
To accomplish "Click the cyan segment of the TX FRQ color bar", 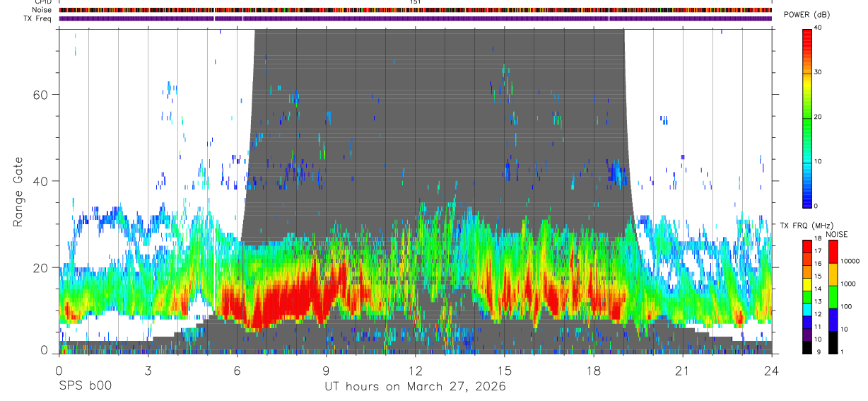I will coord(807,310).
